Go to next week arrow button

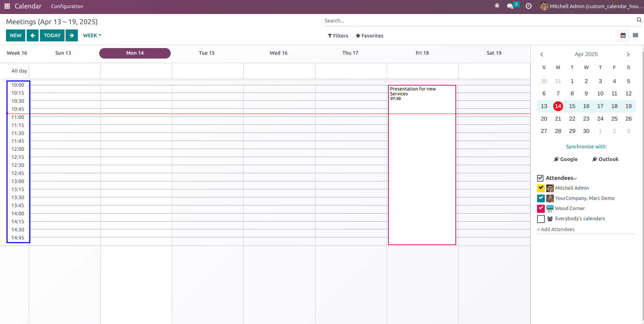pyautogui.click(x=72, y=35)
